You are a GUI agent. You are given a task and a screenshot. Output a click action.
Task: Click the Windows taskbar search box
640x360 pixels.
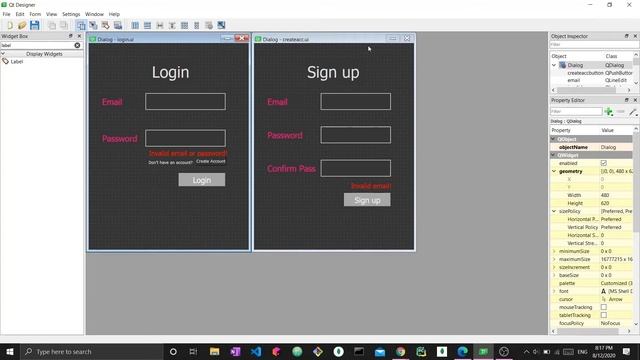91,351
